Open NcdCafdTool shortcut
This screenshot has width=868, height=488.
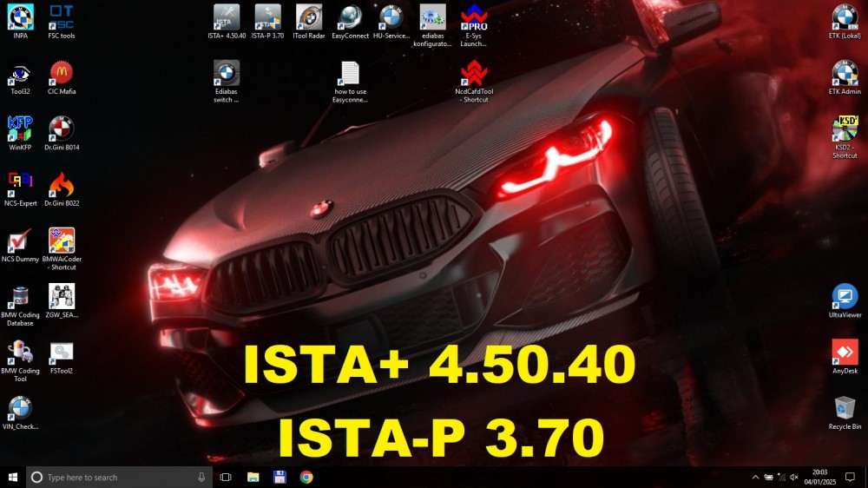tap(474, 81)
